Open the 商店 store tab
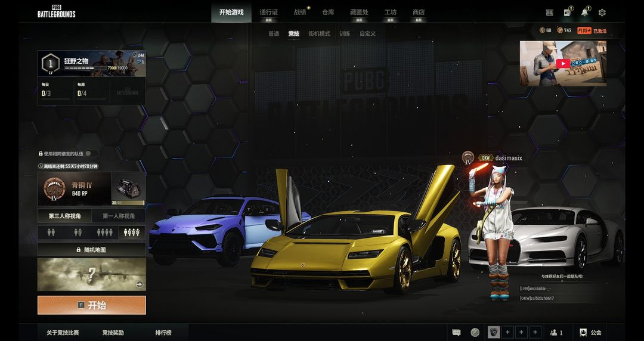This screenshot has height=341, width=644. (419, 13)
